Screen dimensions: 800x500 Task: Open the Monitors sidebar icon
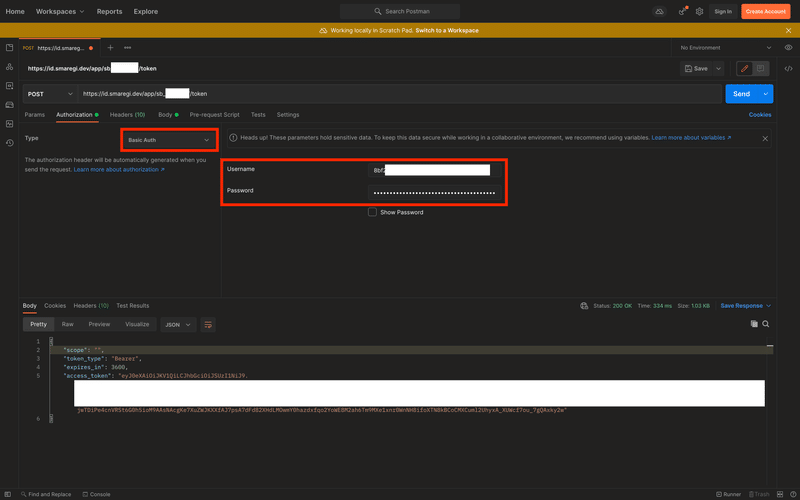point(9,124)
